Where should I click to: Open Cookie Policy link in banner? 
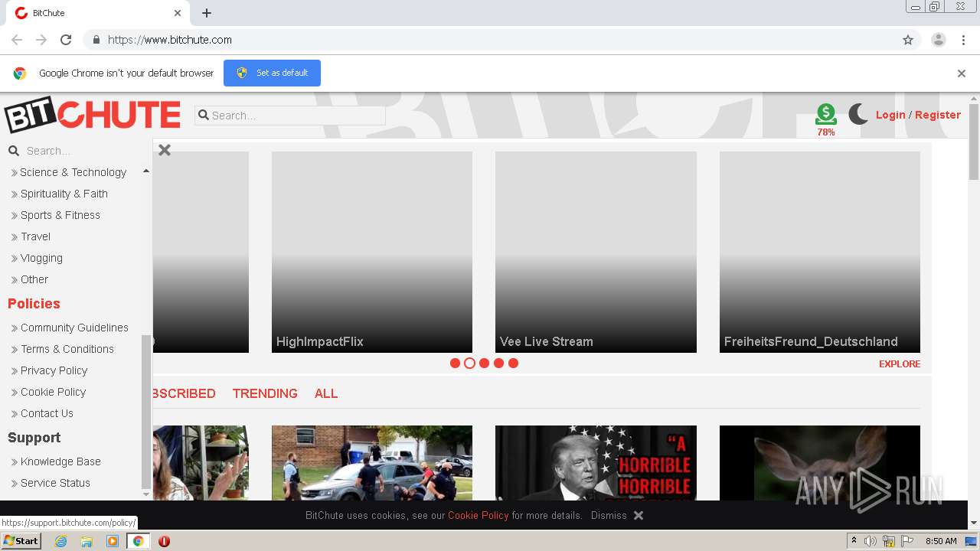(479, 515)
